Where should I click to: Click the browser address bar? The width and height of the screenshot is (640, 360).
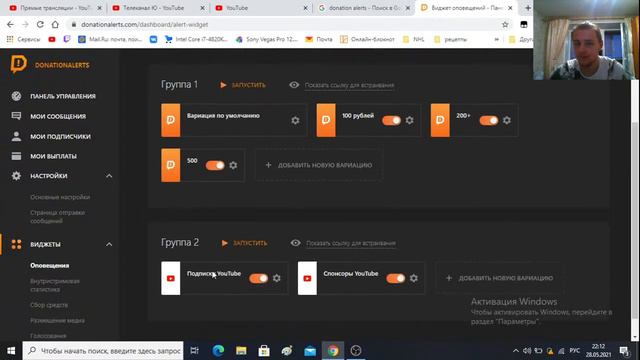286,24
